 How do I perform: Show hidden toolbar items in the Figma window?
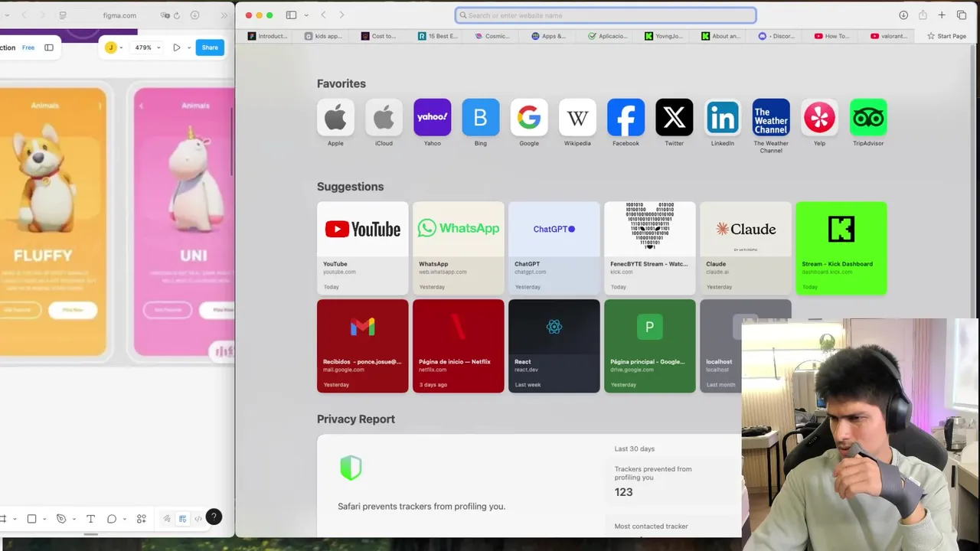224,15
